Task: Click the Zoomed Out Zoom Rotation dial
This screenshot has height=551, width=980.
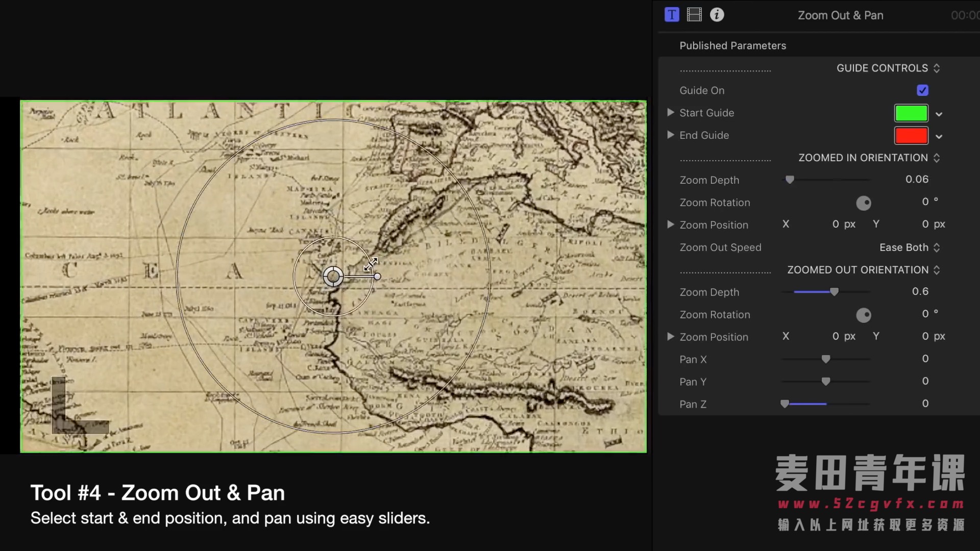Action: 863,315
